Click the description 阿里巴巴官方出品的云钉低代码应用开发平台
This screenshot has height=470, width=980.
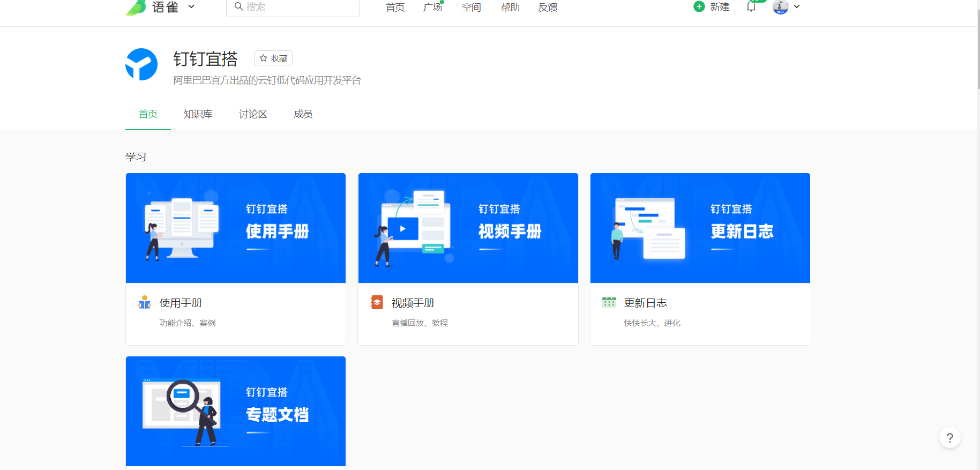tap(267, 80)
